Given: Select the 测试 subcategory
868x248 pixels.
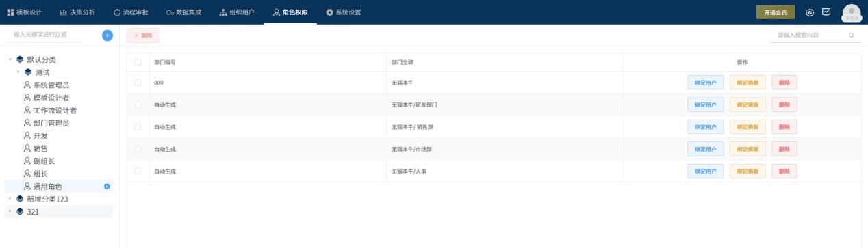Looking at the screenshot, I should tap(42, 72).
